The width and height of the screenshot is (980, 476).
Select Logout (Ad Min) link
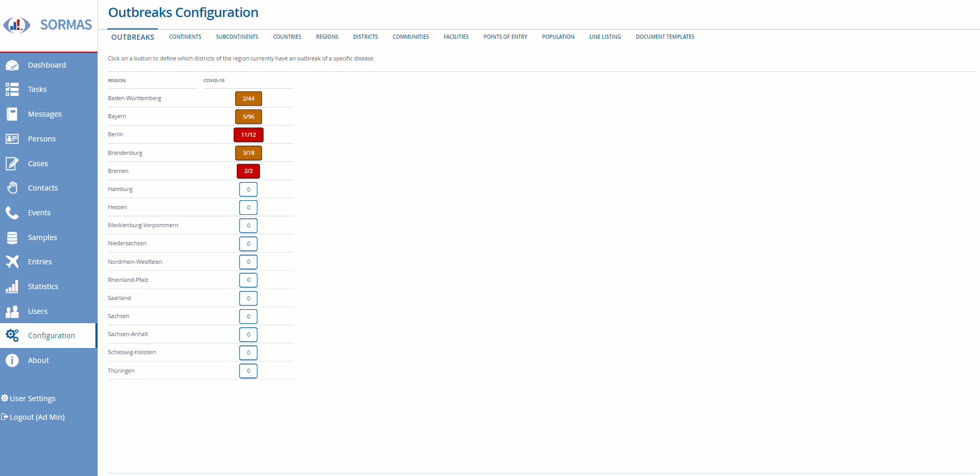pos(37,417)
